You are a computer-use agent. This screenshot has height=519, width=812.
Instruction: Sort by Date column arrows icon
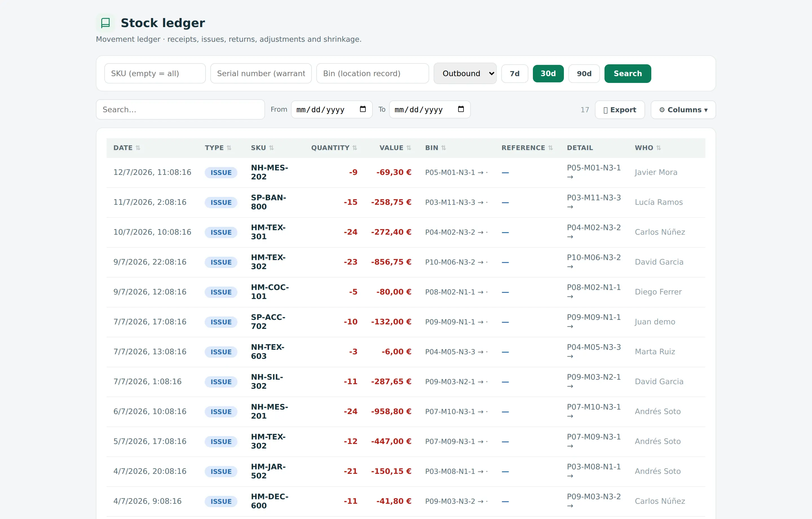[138, 148]
